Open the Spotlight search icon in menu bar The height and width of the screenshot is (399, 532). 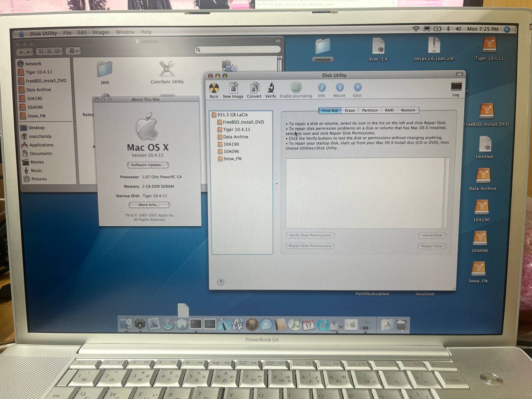click(x=507, y=29)
